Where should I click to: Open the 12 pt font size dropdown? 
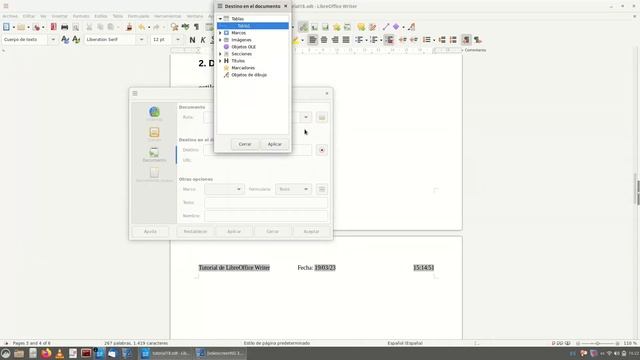tap(178, 40)
